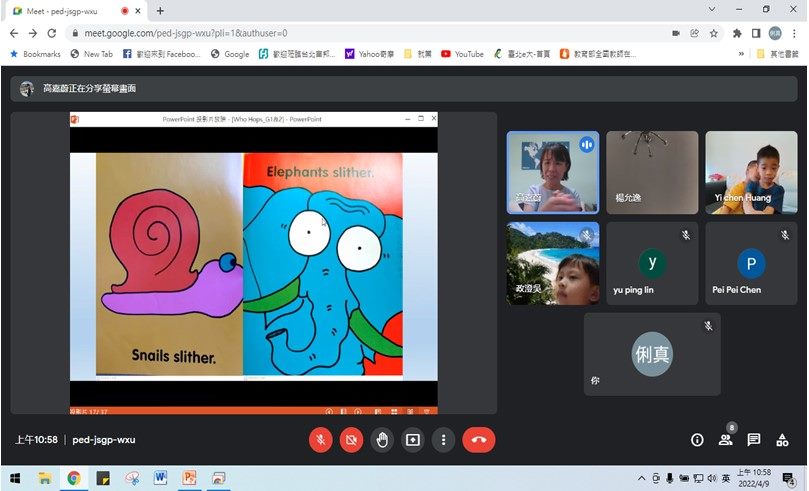The width and height of the screenshot is (809, 491).
Task: Leave the call with red hang-up button
Action: click(x=479, y=440)
